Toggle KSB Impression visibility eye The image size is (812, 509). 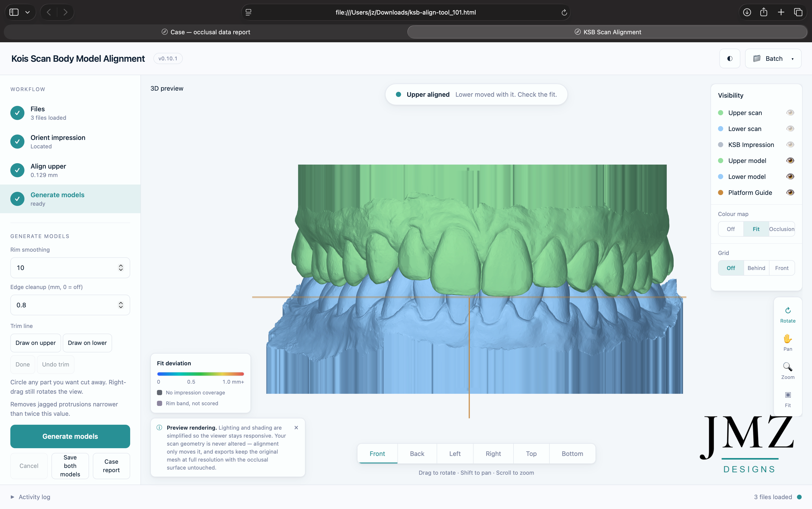click(790, 145)
